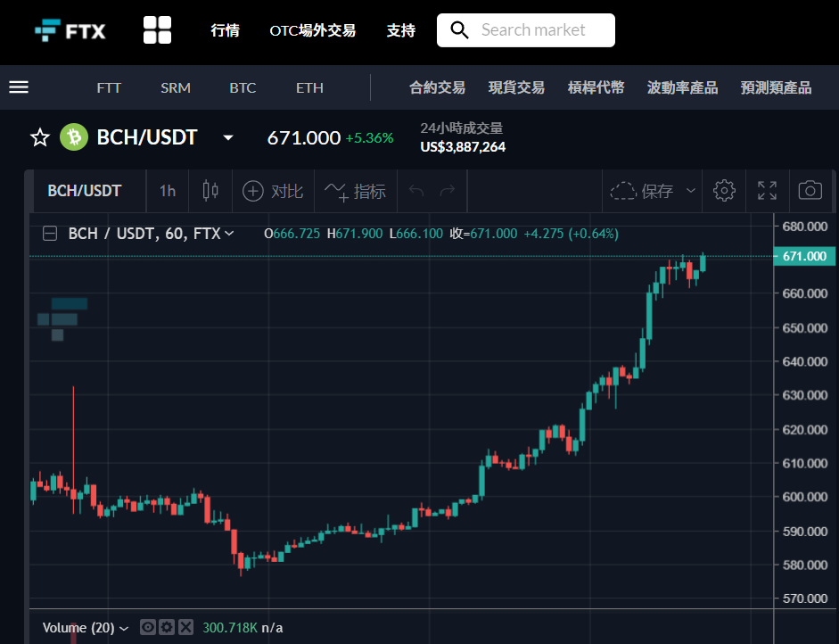839x644 pixels.
Task: Add symbol comparison with 对比 button
Action: 274,191
